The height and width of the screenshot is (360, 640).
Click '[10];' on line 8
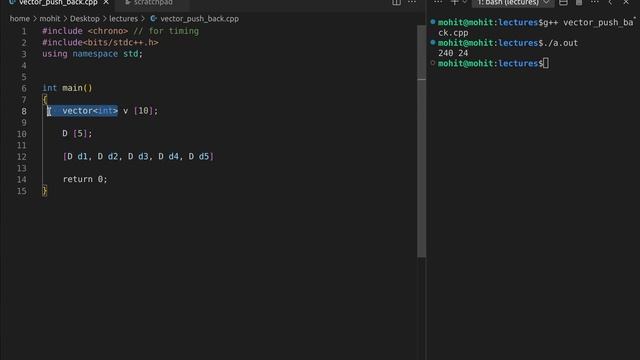(146, 111)
